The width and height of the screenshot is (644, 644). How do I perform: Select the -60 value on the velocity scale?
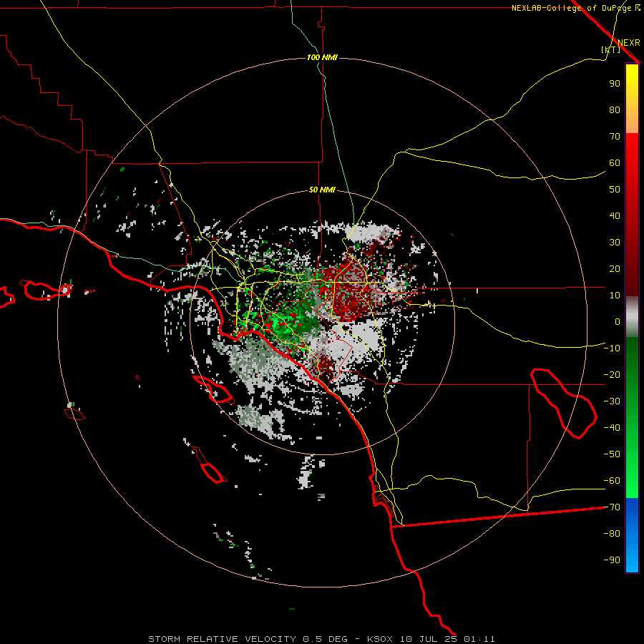pos(612,481)
